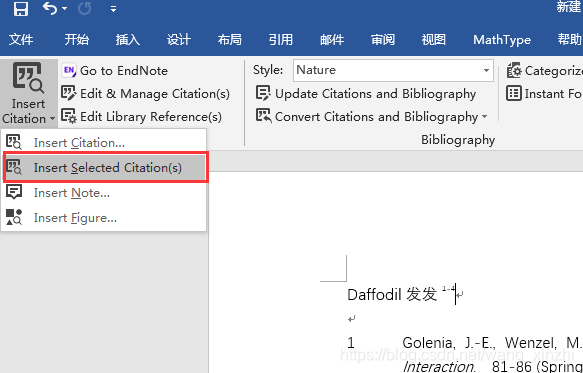Click the Save floppy disk icon
This screenshot has height=373, width=583.
coord(20,8)
